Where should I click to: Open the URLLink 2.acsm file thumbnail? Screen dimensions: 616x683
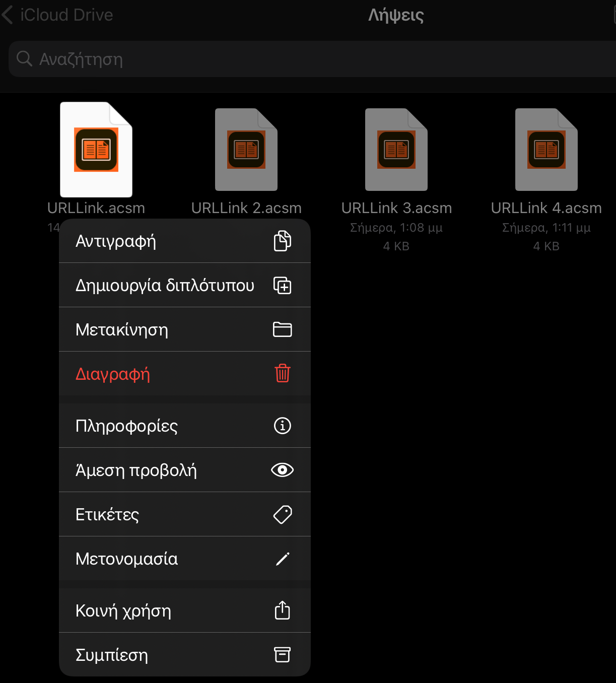(246, 150)
